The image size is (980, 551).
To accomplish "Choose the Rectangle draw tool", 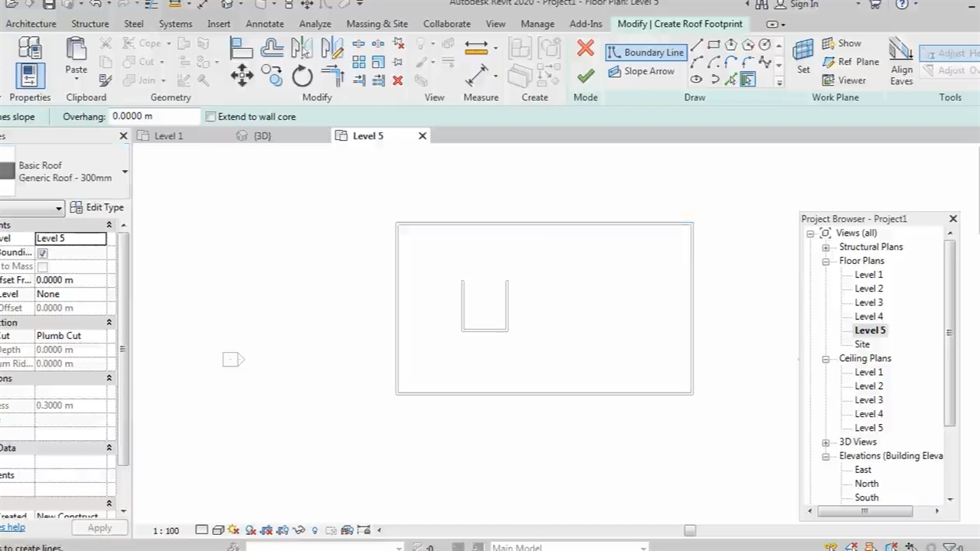I will pos(714,45).
